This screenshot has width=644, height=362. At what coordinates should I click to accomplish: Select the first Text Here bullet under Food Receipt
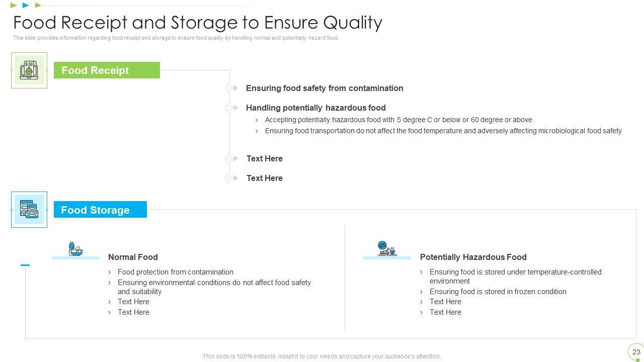click(264, 158)
